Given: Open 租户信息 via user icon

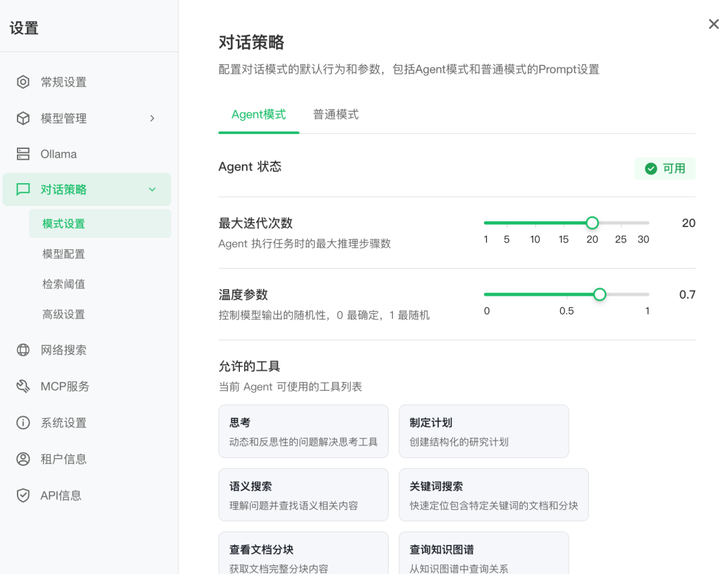Looking at the screenshot, I should (x=23, y=459).
